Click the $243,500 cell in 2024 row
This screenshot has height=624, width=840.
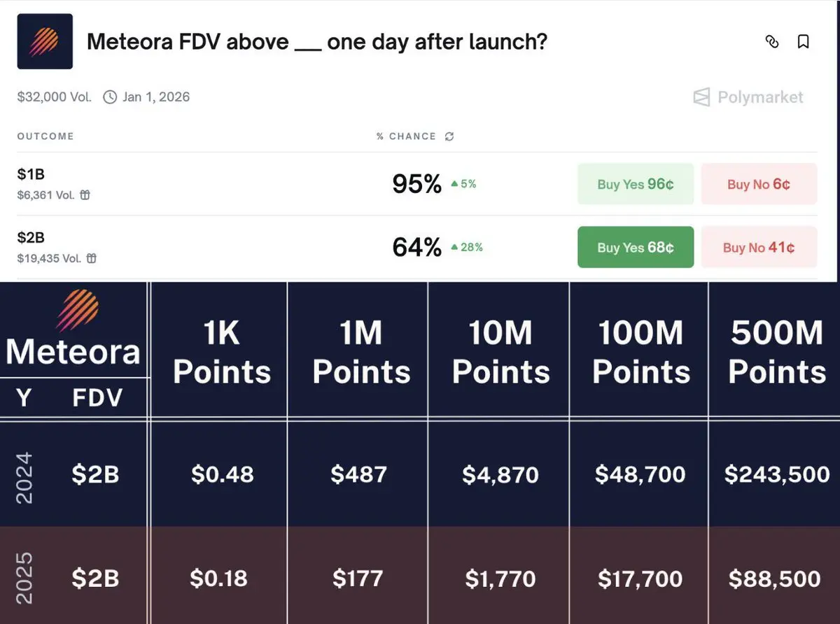(777, 474)
